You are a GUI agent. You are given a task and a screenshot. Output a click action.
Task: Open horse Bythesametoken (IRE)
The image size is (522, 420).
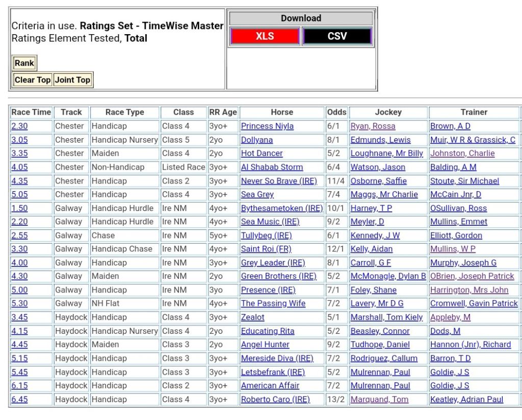282,208
